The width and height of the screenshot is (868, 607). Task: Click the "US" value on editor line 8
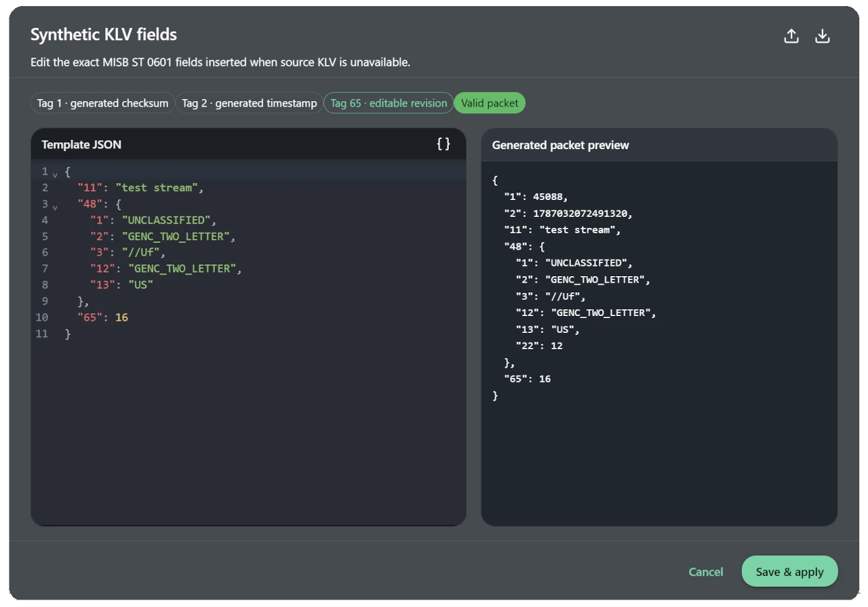coord(140,285)
